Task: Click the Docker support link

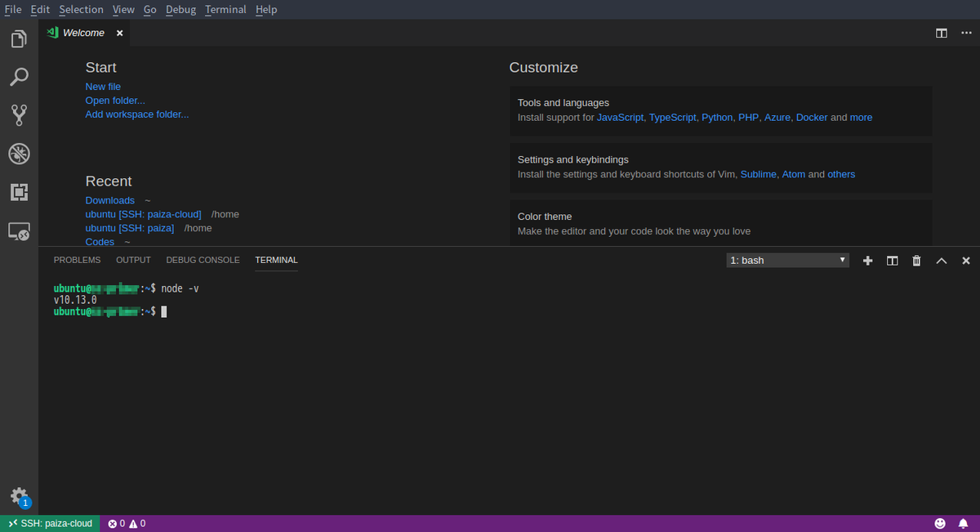Action: coord(812,118)
